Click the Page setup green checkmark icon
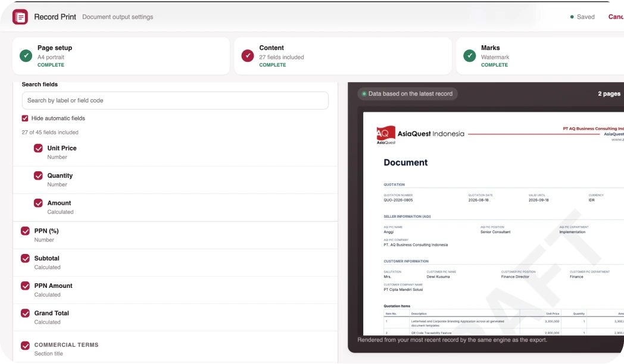This screenshot has height=364, width=624. coord(26,56)
